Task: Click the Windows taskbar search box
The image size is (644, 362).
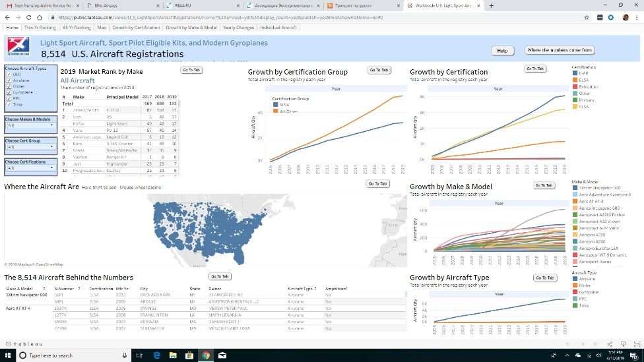Action: (66, 355)
